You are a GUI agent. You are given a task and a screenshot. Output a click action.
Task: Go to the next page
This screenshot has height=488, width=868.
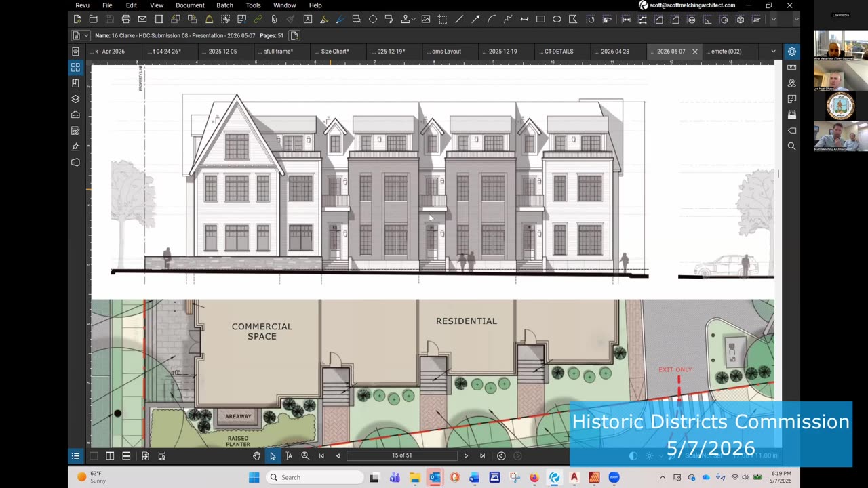(466, 456)
